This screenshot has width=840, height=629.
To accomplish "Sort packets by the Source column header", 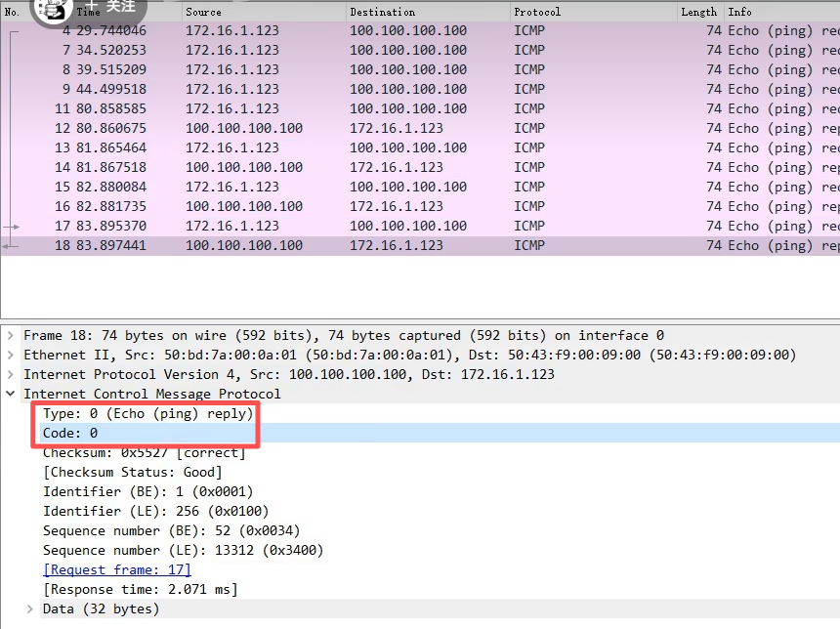I will [x=264, y=12].
